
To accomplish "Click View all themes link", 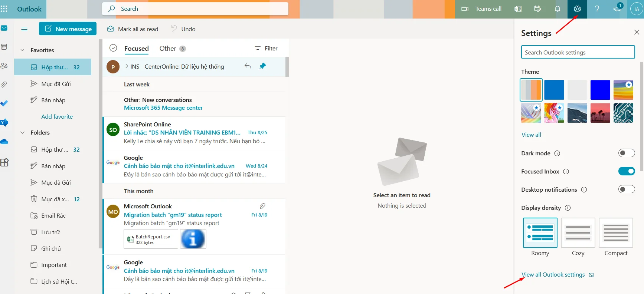I will 531,135.
